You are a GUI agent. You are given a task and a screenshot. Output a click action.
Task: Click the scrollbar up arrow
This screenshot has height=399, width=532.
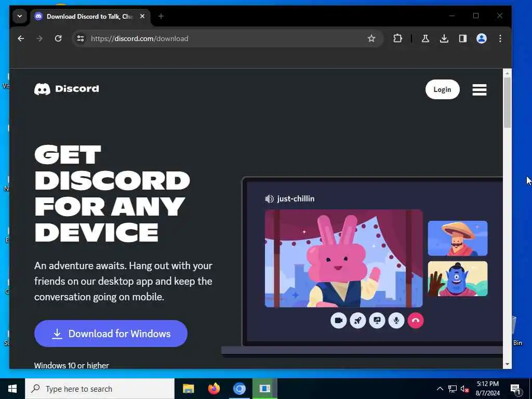507,73
